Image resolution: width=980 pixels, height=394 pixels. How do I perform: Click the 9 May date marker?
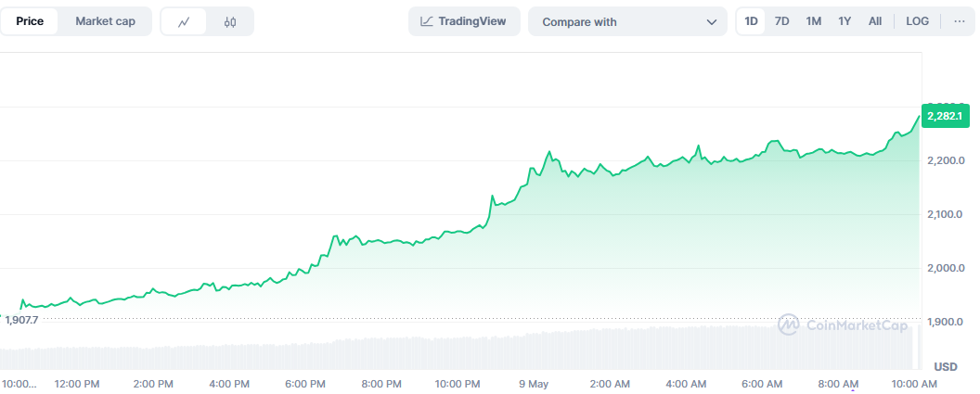click(x=535, y=383)
